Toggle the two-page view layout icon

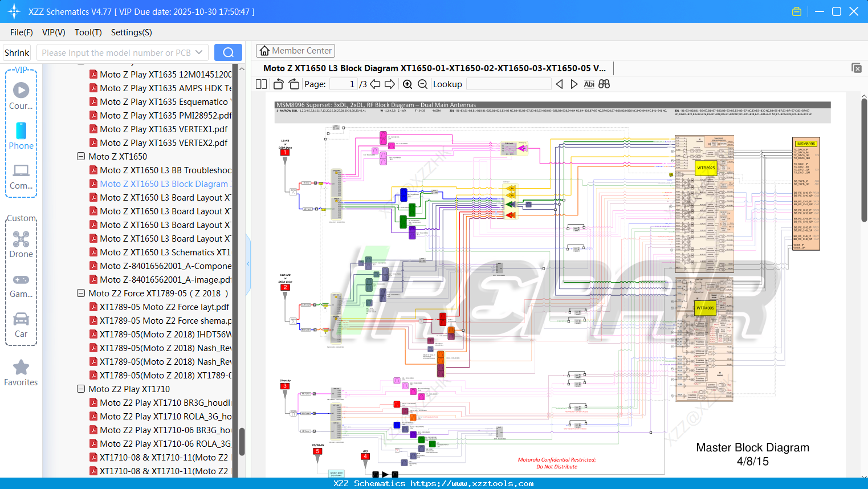(262, 84)
